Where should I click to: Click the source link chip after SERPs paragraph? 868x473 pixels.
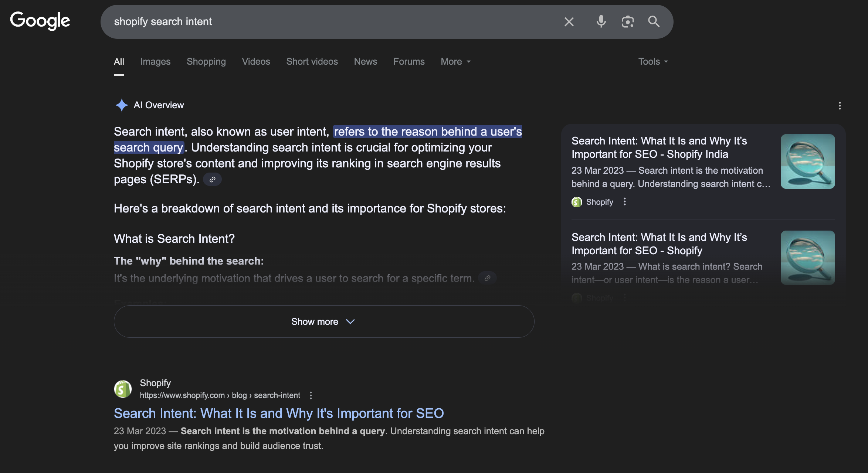pyautogui.click(x=212, y=180)
